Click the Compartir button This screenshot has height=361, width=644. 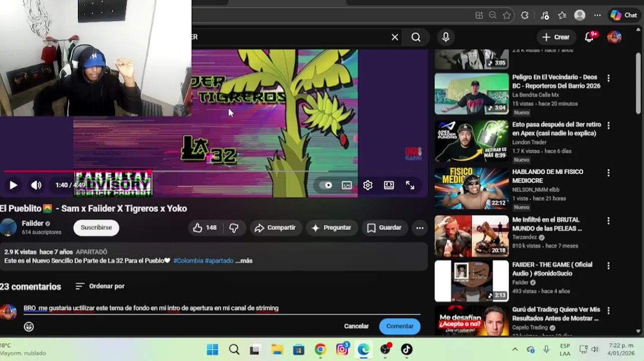click(x=275, y=228)
